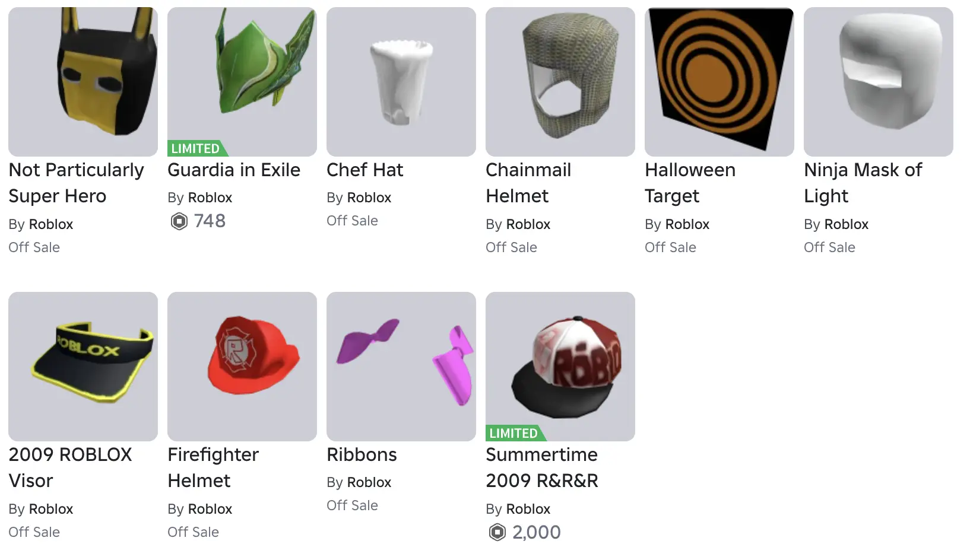
Task: Click the Robux icon beside 2,000
Action: (497, 533)
